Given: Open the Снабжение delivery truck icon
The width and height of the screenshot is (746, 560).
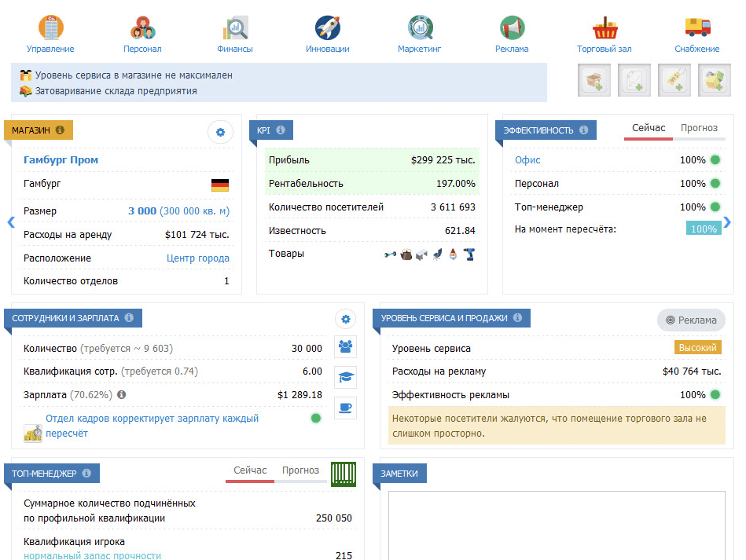Looking at the screenshot, I should (696, 28).
